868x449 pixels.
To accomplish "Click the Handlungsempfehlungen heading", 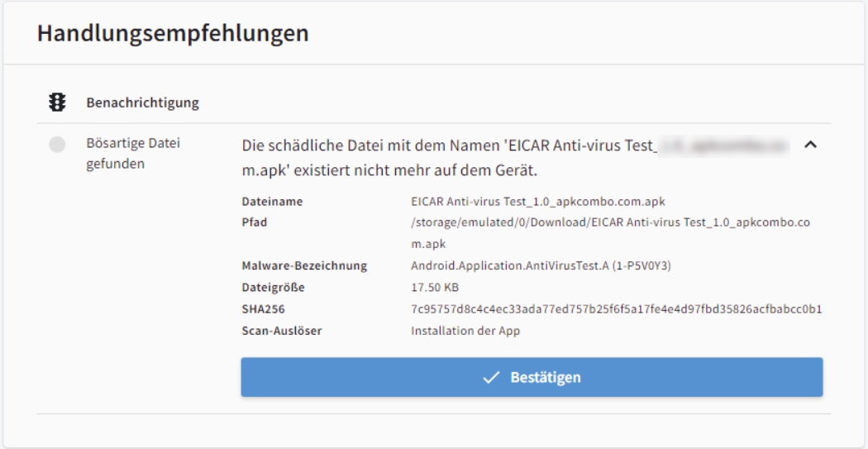I will (x=174, y=34).
